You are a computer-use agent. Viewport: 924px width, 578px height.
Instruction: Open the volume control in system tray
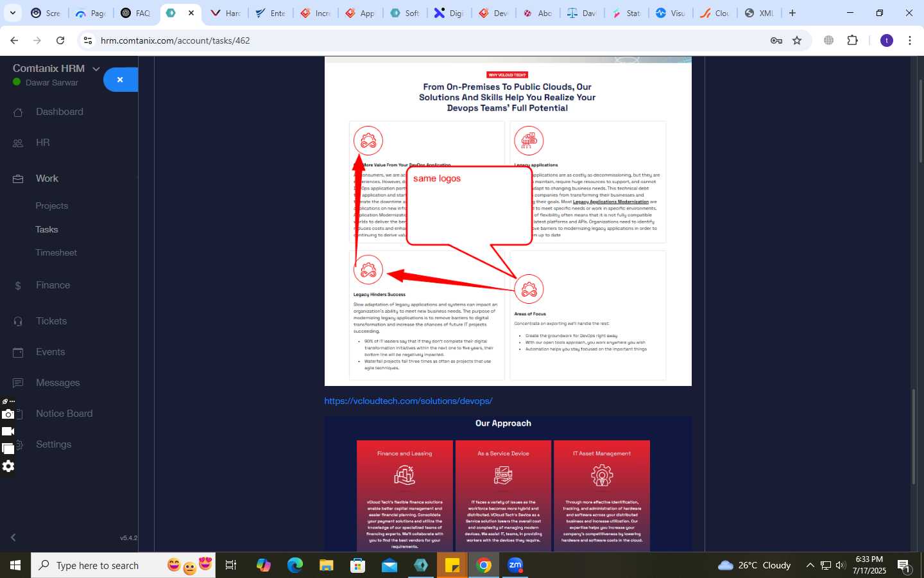[x=841, y=565]
